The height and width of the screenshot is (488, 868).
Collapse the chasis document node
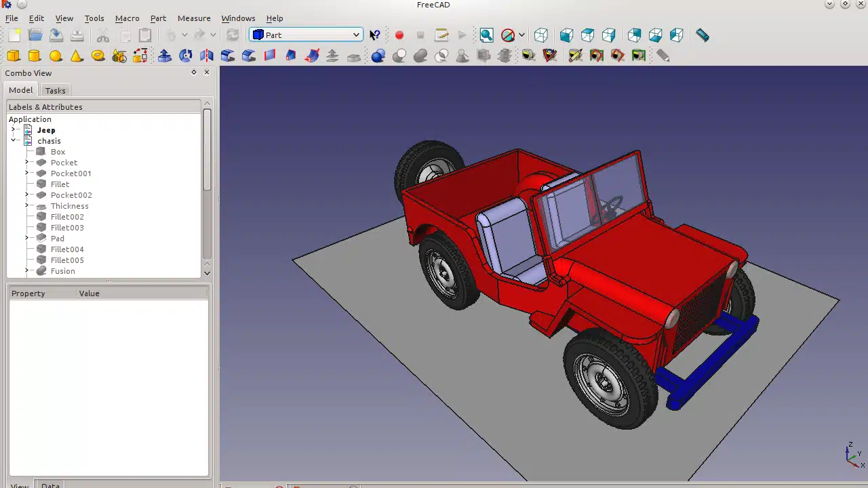[13, 140]
